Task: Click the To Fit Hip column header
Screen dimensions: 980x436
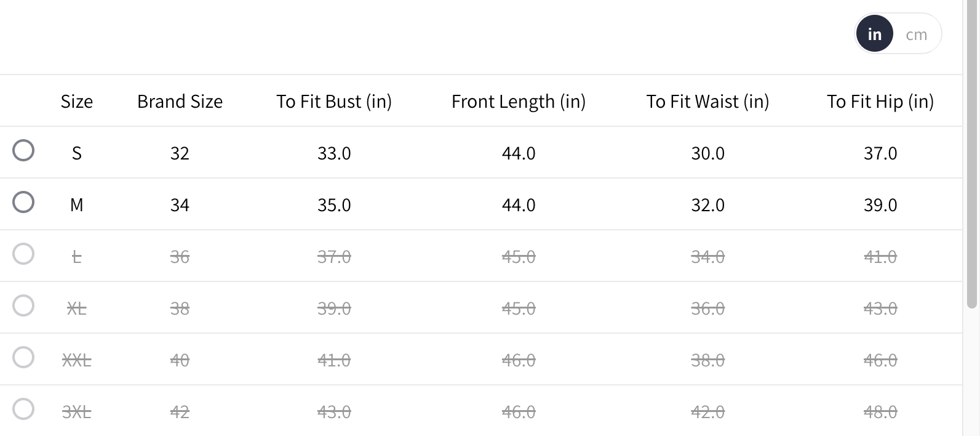Action: [x=880, y=102]
